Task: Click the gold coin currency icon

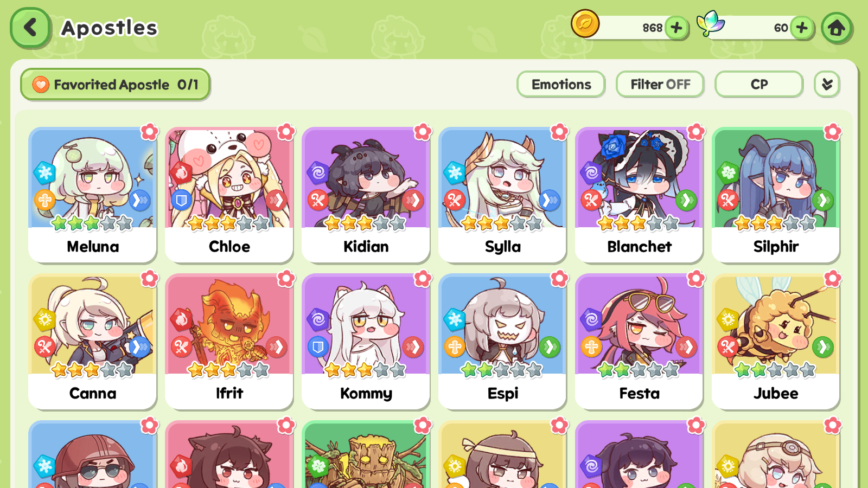Action: click(585, 24)
